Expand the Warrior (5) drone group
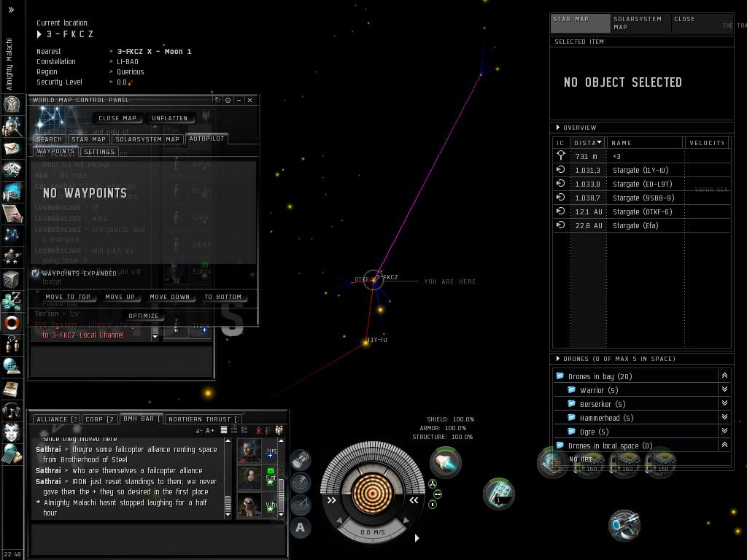The width and height of the screenshot is (747, 560). pyautogui.click(x=724, y=389)
